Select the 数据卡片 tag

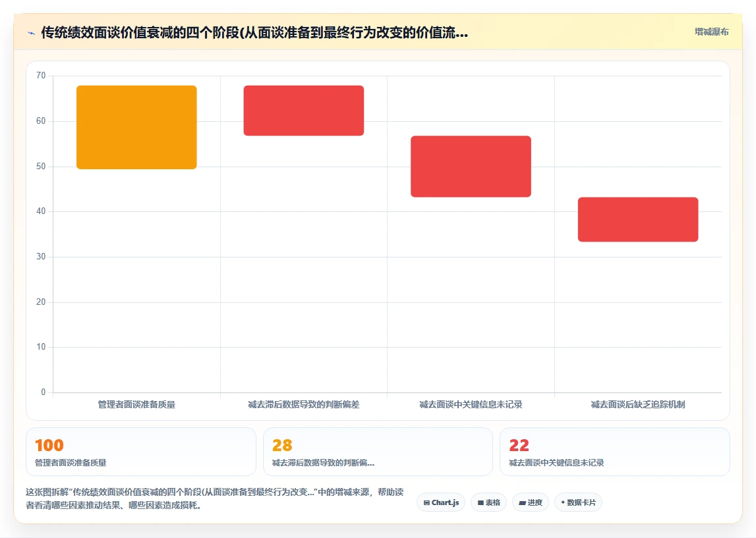pos(578,502)
